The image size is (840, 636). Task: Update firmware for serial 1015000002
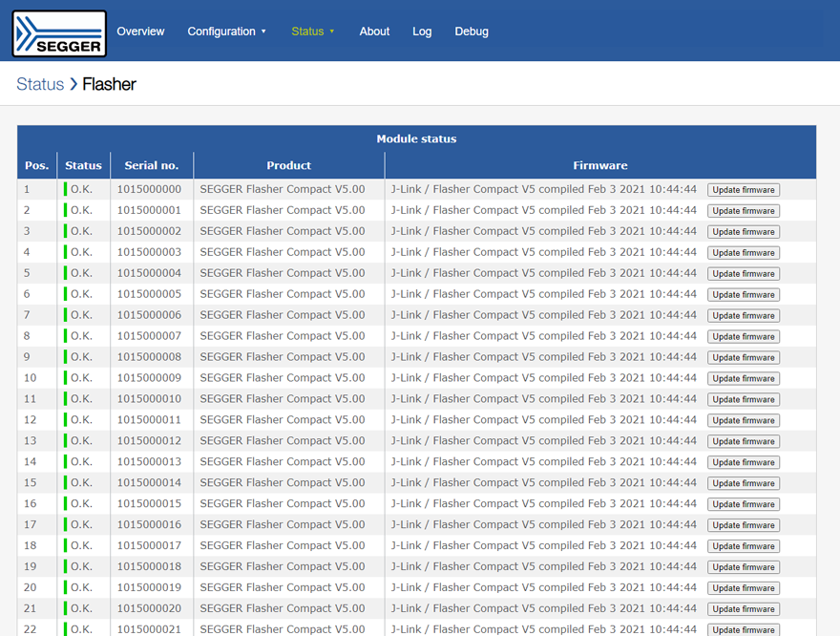click(743, 231)
